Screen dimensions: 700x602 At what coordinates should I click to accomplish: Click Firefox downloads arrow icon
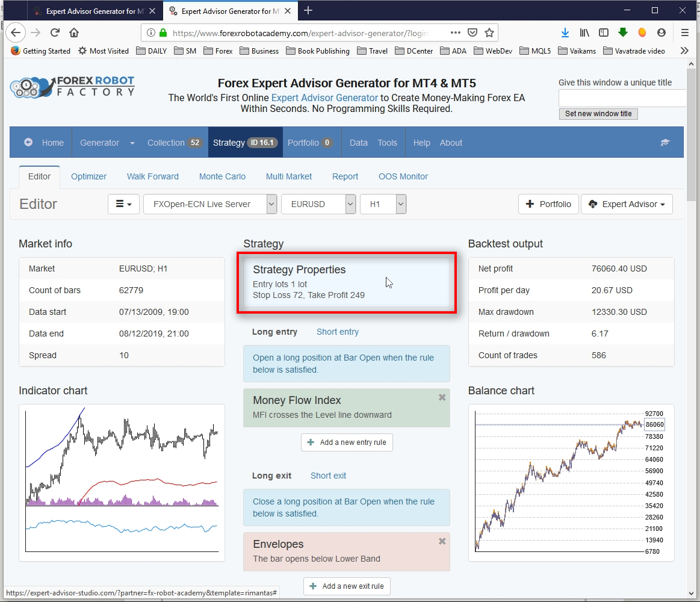[565, 33]
